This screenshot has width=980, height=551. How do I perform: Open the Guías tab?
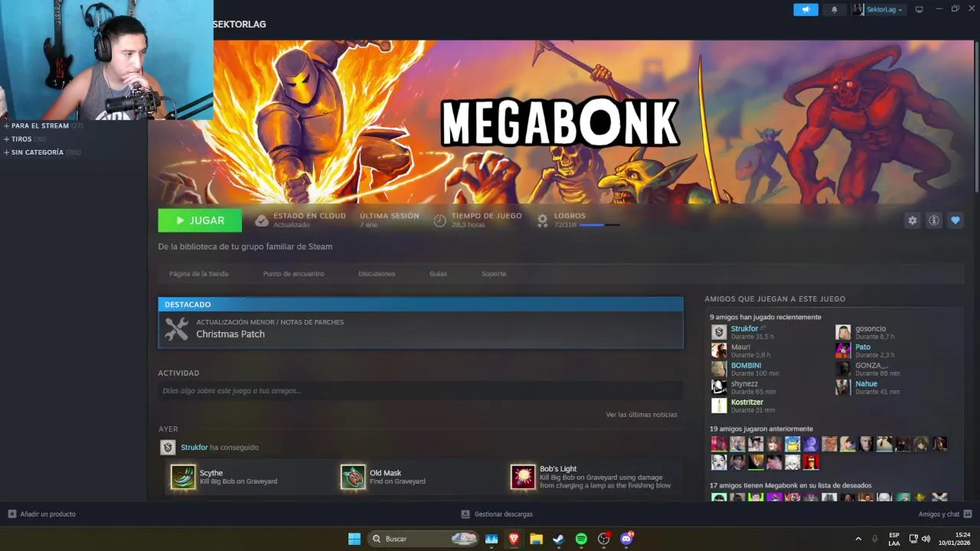pyautogui.click(x=438, y=273)
